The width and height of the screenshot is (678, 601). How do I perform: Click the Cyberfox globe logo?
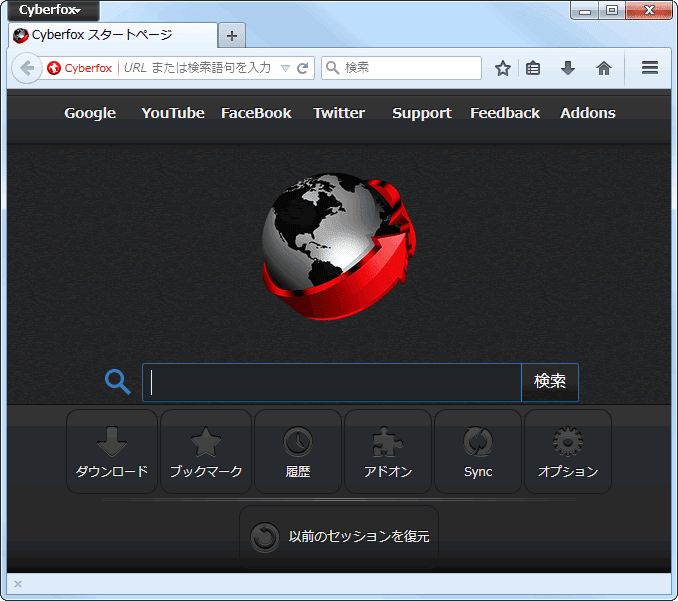339,246
